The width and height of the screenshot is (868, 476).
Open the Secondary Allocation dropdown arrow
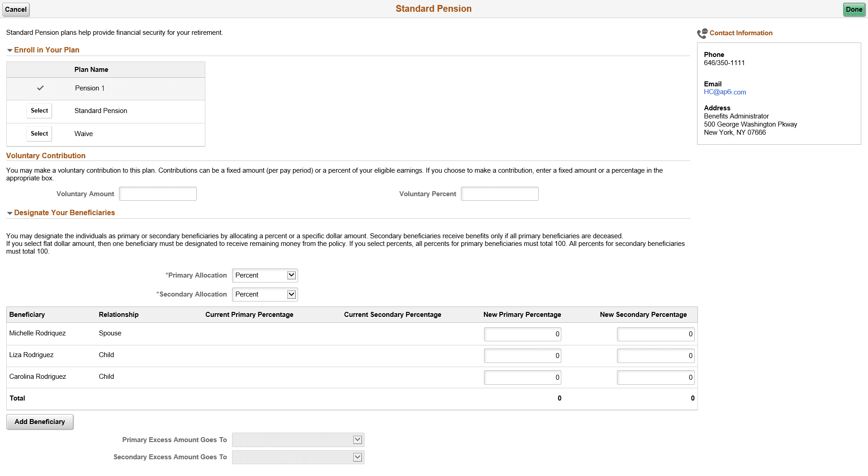click(292, 294)
